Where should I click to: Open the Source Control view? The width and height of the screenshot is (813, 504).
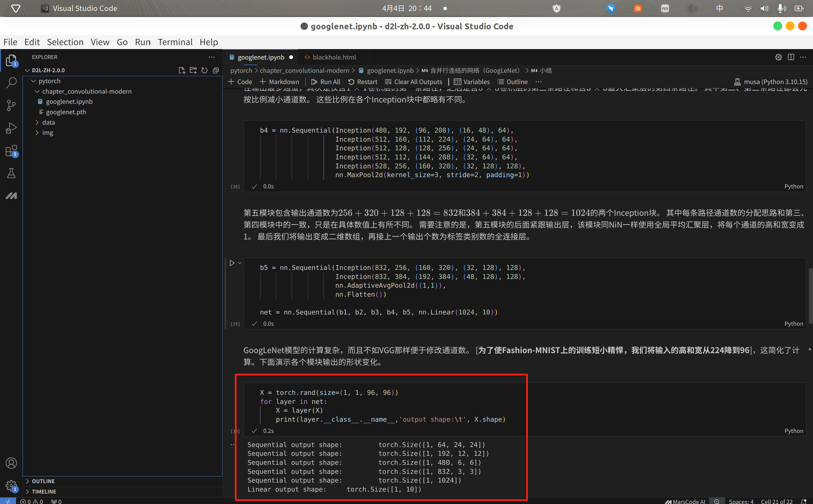click(11, 105)
